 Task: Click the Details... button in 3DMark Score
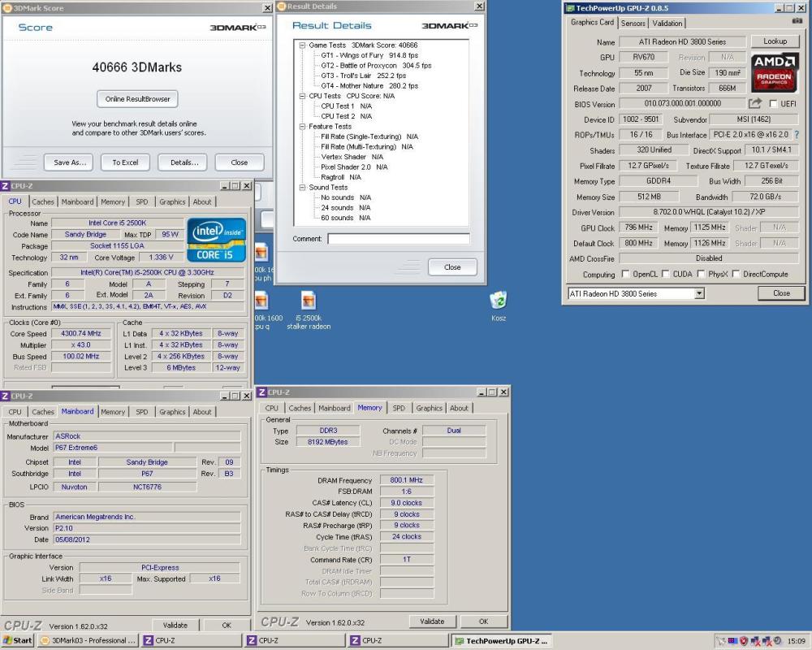point(182,162)
